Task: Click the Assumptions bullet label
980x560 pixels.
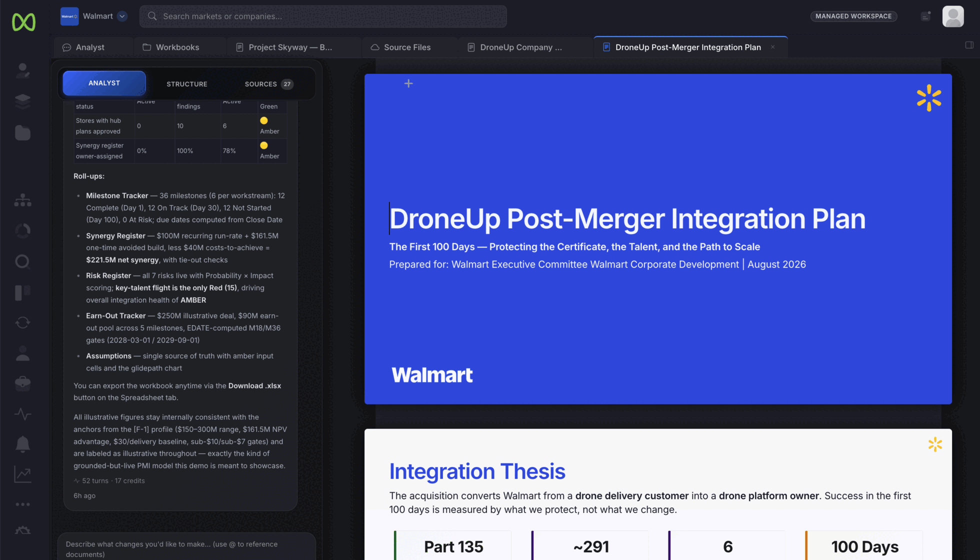Action: (108, 356)
